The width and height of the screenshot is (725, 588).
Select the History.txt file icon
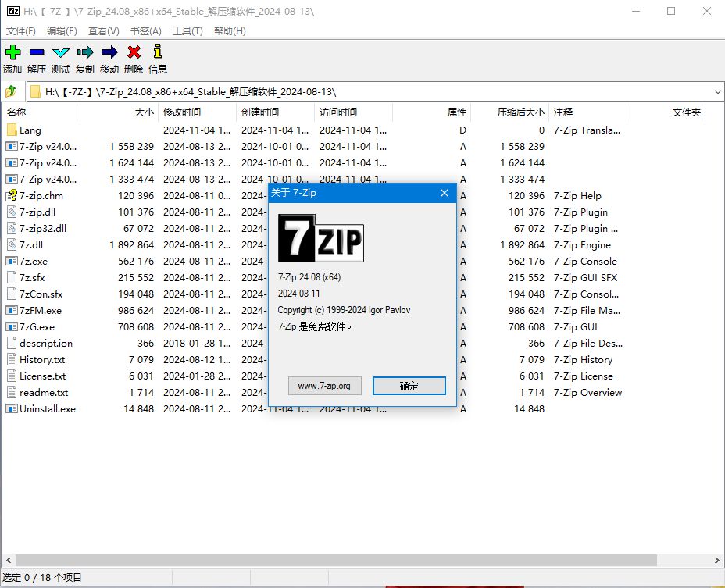pos(12,360)
